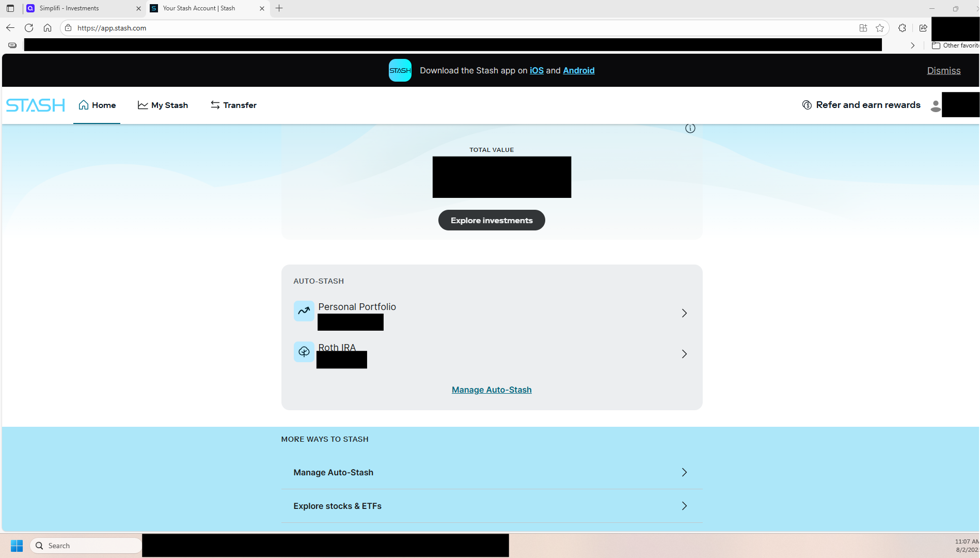Close the Simplifi - Investments tab
This screenshot has height=558, width=980.
tap(138, 8)
